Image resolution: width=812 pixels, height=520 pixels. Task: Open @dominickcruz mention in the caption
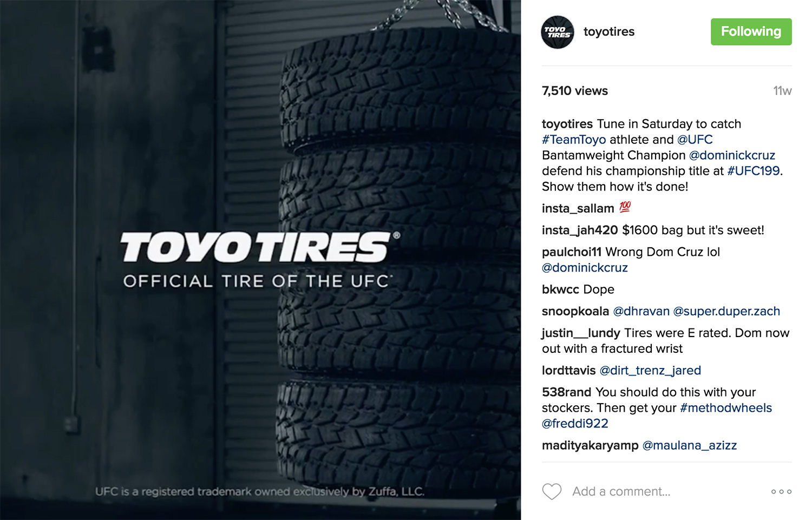tap(732, 155)
